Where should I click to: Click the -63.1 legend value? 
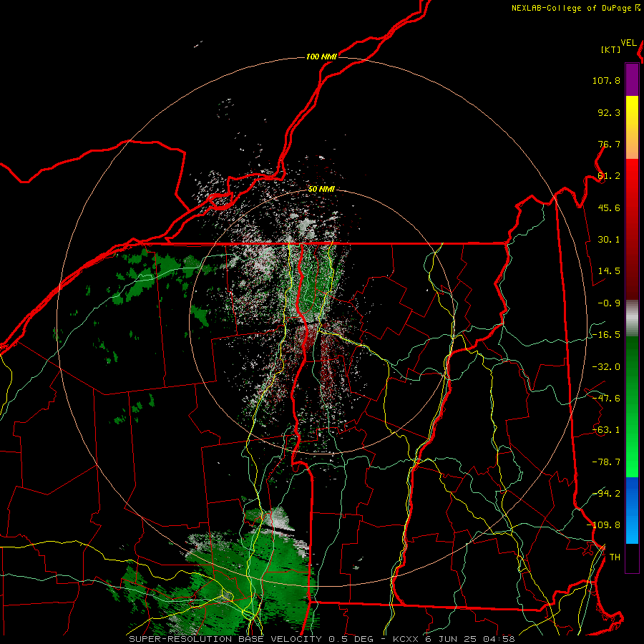point(606,430)
